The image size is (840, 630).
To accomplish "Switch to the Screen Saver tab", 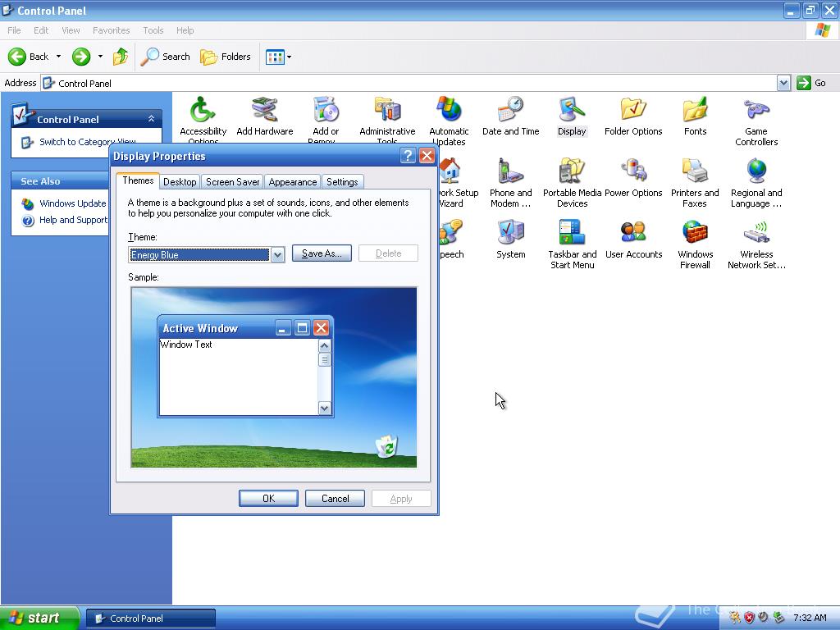I will coord(232,182).
